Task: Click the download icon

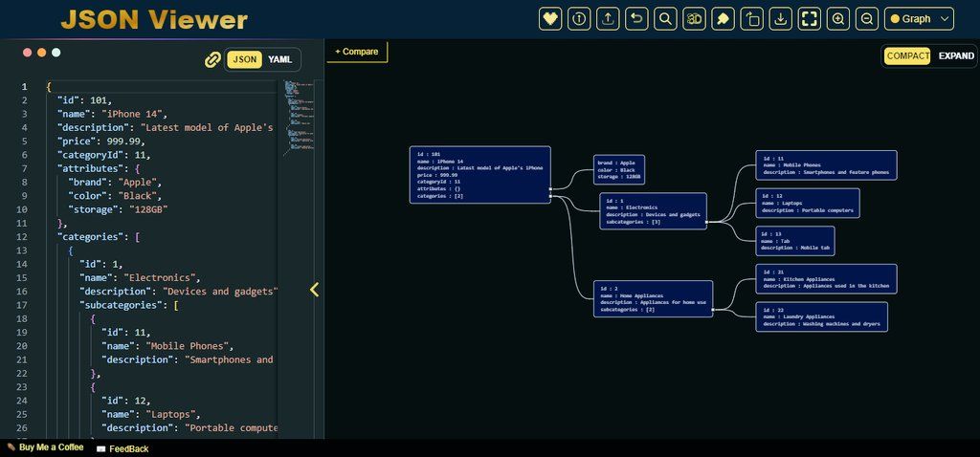Action: pos(781,19)
